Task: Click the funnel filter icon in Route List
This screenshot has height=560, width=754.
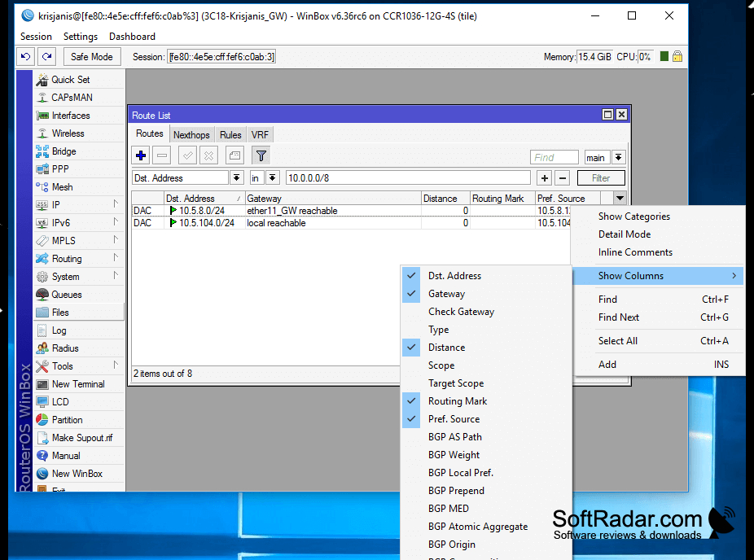Action: (261, 155)
